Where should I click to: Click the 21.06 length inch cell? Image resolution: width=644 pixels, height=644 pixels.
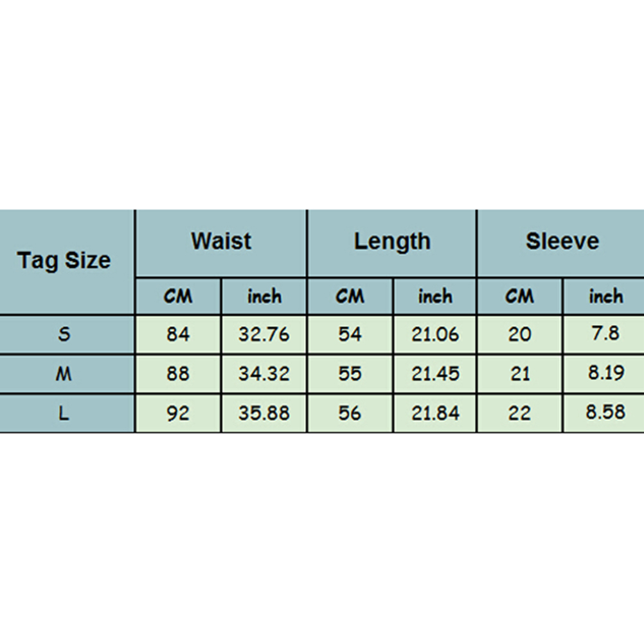(x=435, y=334)
